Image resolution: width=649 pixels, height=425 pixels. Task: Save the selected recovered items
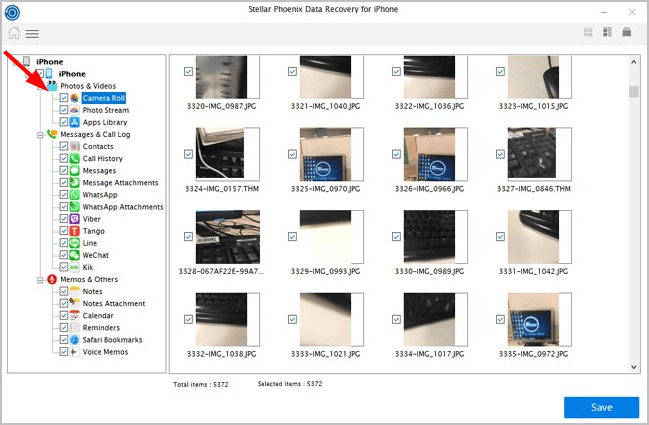pos(601,407)
